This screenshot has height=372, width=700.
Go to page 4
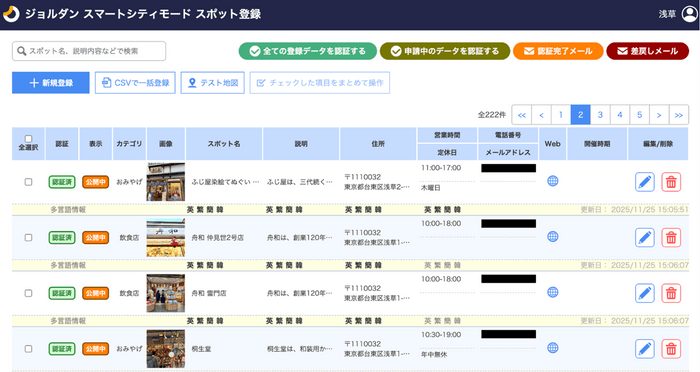620,115
